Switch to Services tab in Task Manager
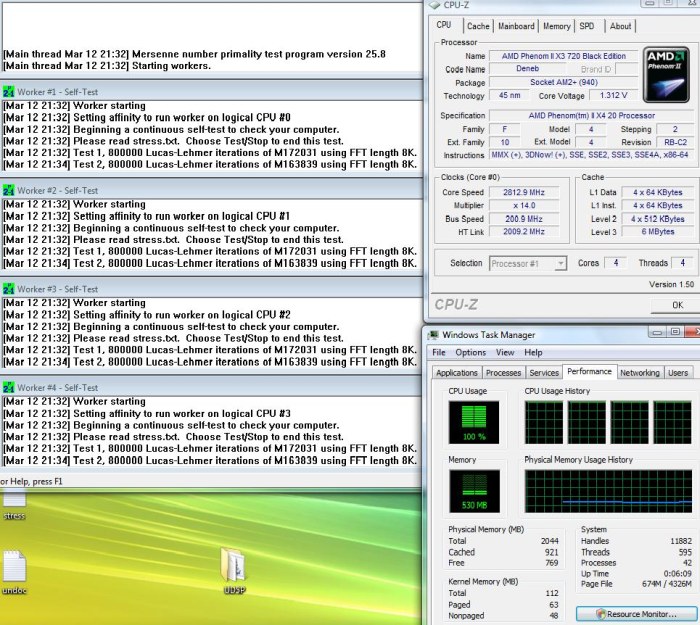 (544, 373)
